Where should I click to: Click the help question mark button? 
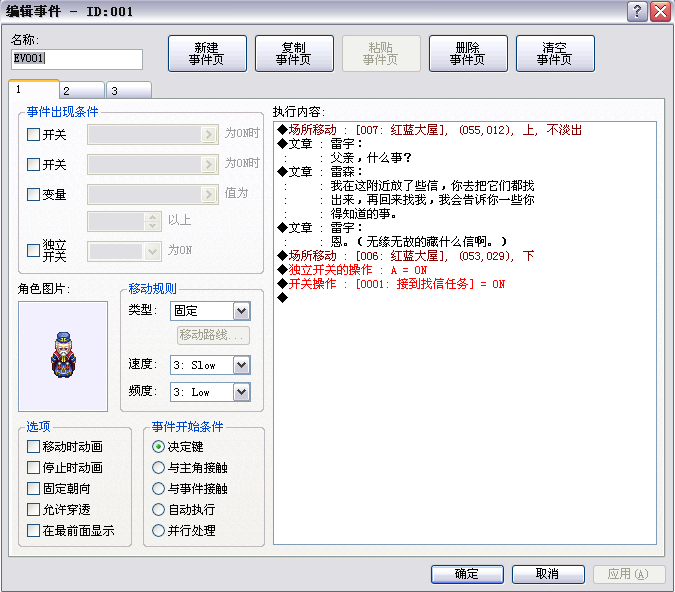coord(637,11)
